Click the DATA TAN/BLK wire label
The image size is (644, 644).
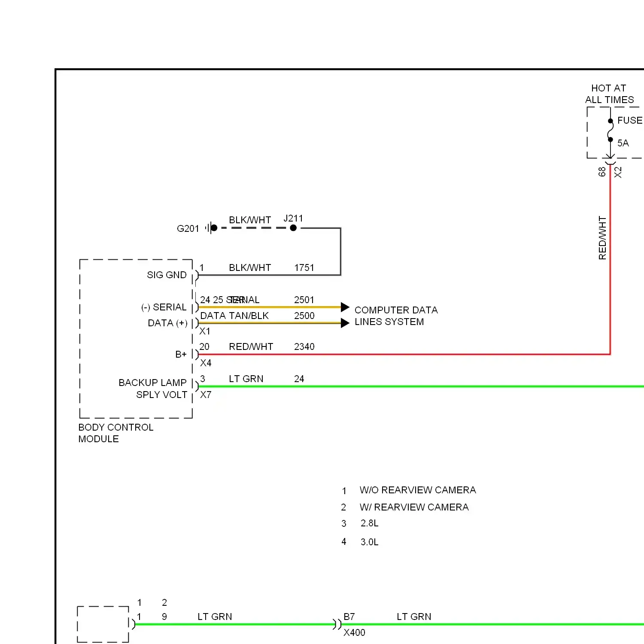click(234, 316)
